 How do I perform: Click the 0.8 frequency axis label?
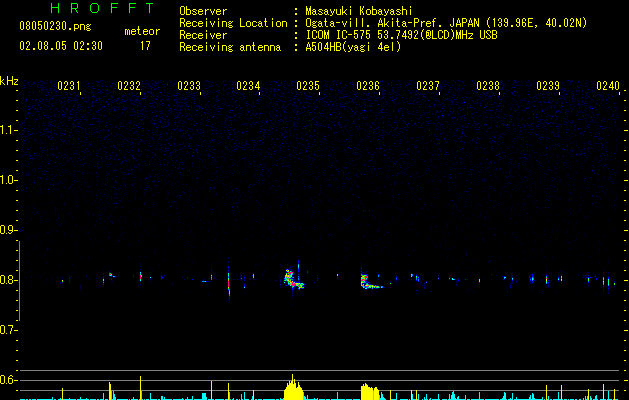point(8,280)
